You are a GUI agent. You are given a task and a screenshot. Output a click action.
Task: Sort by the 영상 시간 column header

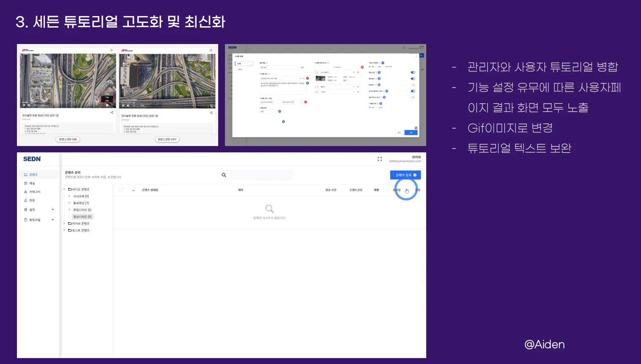click(331, 190)
